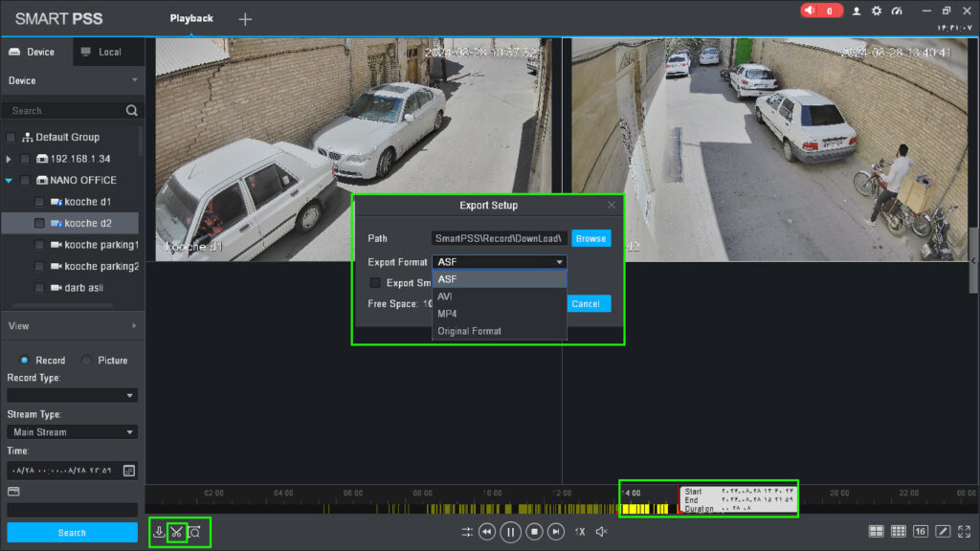Click the device search magnifier icon

[x=131, y=111]
